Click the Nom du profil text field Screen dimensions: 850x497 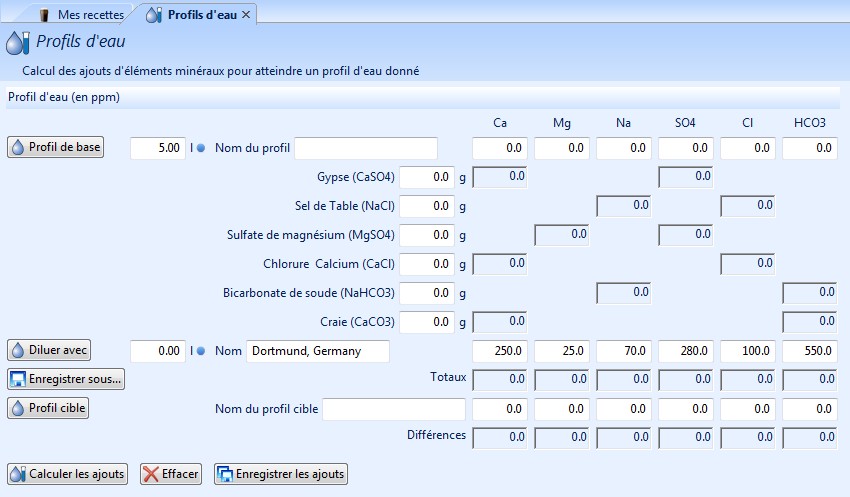click(x=366, y=148)
